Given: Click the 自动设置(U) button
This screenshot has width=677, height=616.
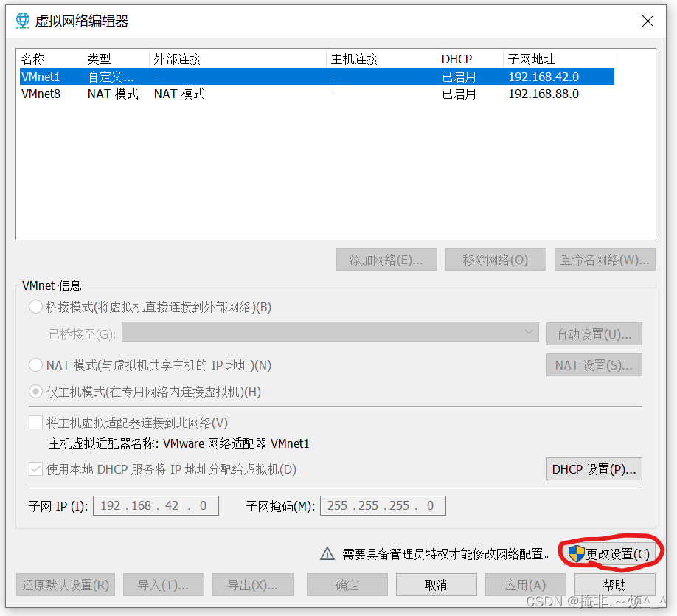Looking at the screenshot, I should tap(594, 334).
